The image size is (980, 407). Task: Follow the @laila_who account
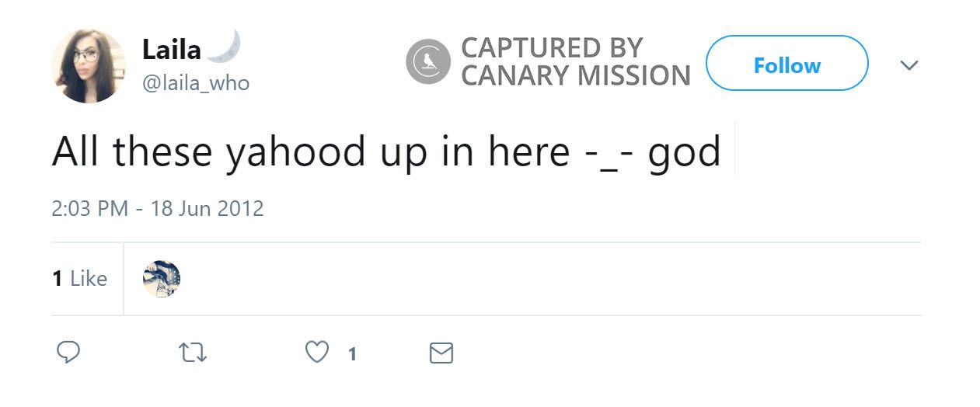[x=786, y=64]
